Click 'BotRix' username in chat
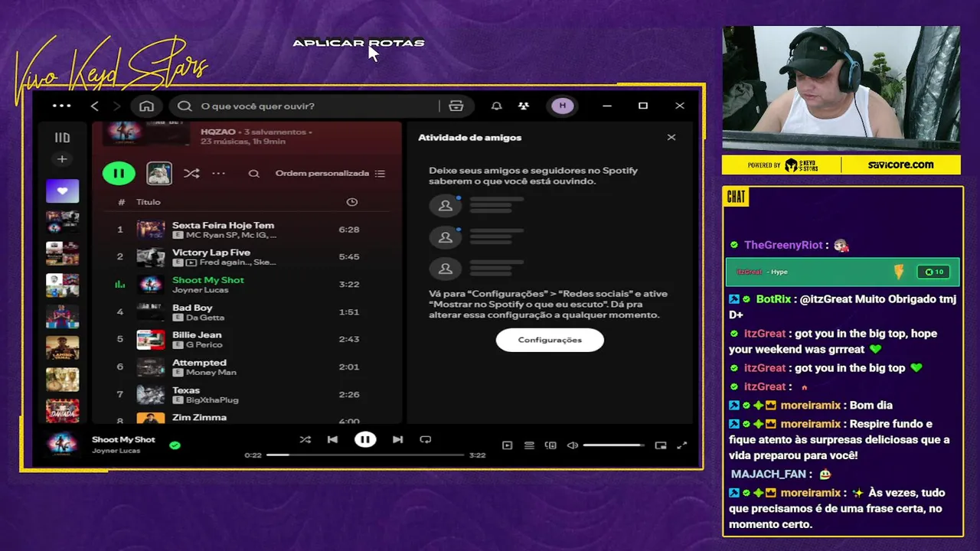Screen dimensions: 980x551 point(773,299)
